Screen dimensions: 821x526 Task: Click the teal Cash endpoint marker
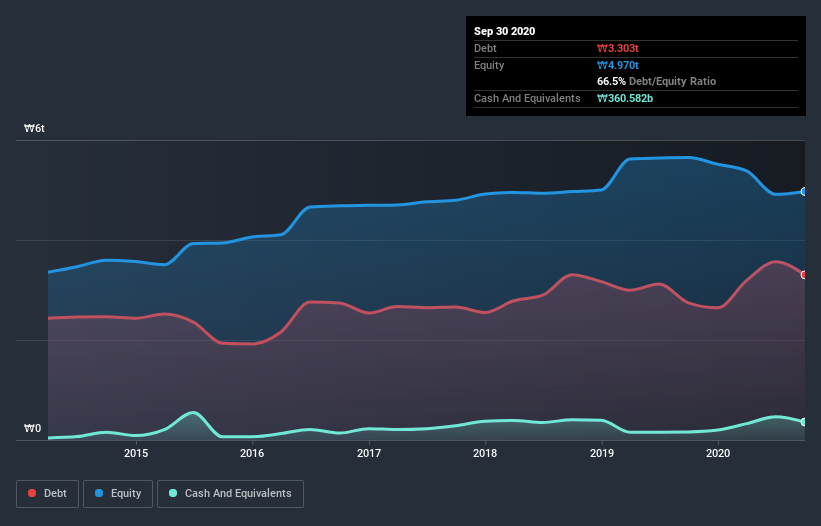804,422
